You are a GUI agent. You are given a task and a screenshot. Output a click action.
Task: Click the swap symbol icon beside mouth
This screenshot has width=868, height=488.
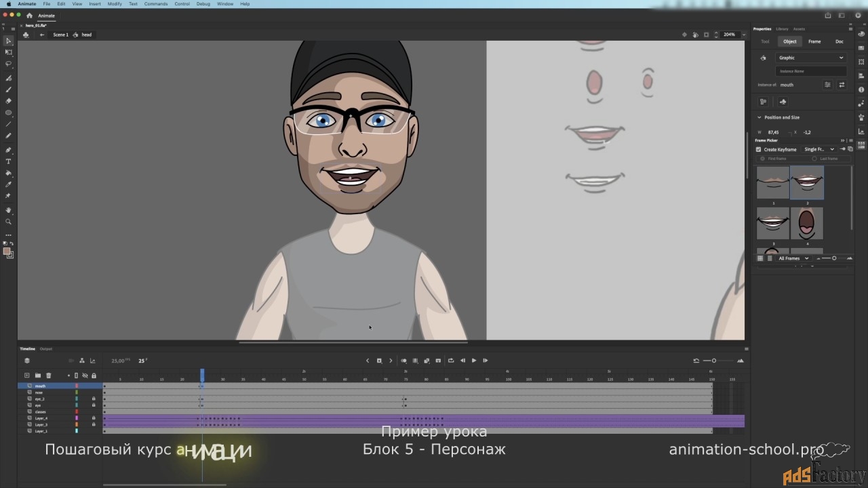(842, 85)
